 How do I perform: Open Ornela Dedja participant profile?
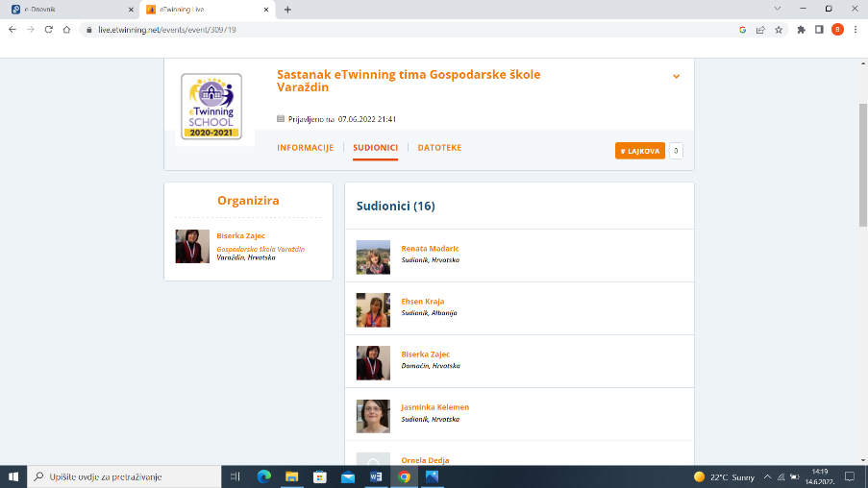425,460
